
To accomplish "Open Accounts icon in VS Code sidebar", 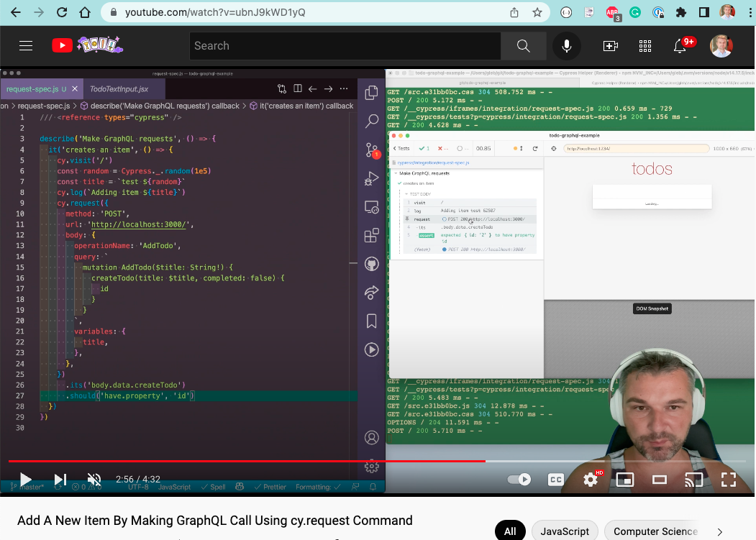I will (371, 438).
